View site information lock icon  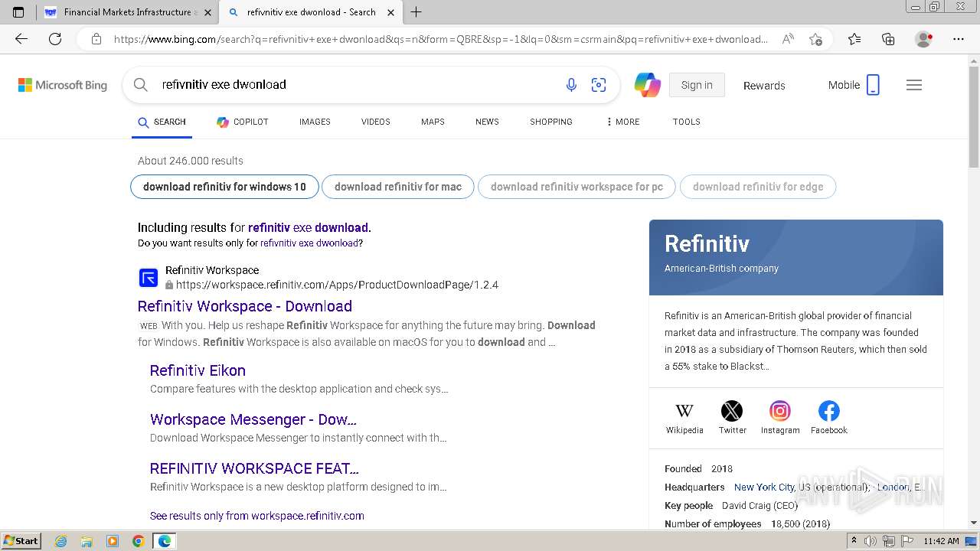[96, 39]
